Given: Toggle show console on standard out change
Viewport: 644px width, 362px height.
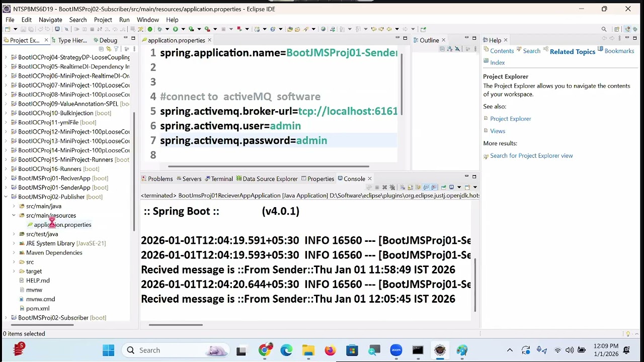Looking at the screenshot, I should pos(426,187).
